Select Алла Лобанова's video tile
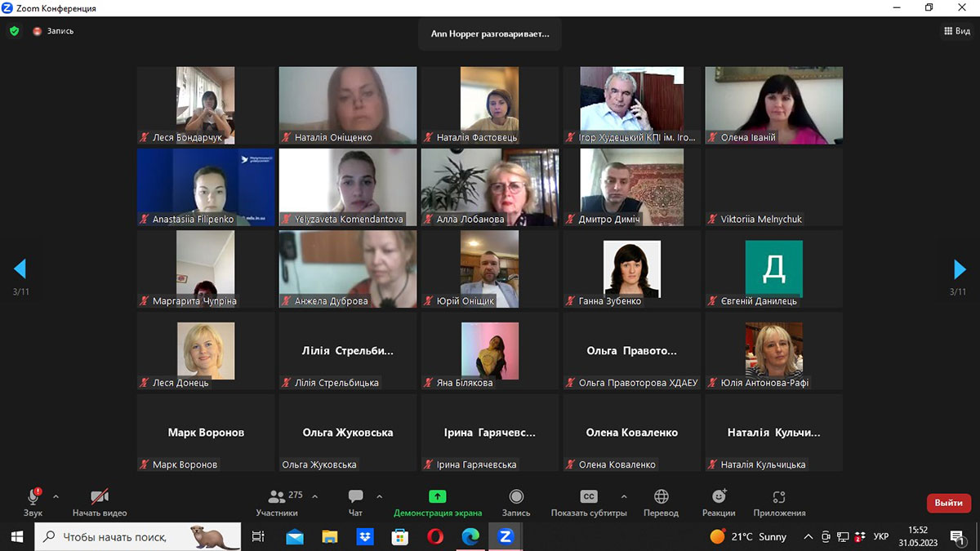The height and width of the screenshot is (551, 980). (490, 187)
